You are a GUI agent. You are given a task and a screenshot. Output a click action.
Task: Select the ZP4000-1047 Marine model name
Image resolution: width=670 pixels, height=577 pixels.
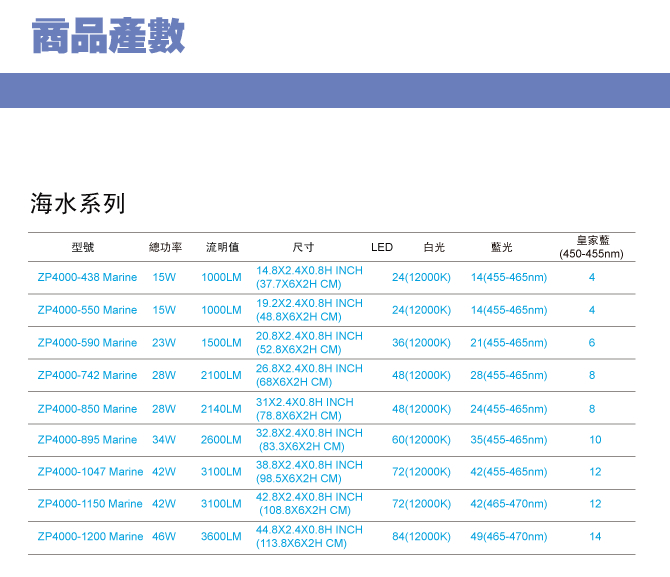click(x=90, y=472)
